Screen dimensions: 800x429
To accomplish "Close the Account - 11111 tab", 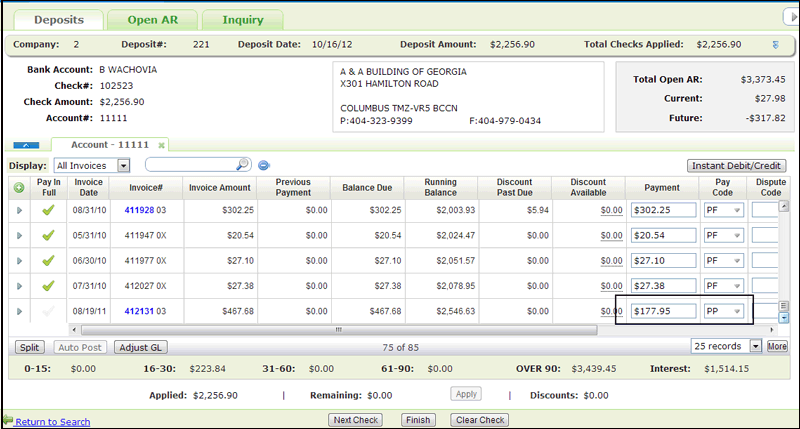I will 161,145.
